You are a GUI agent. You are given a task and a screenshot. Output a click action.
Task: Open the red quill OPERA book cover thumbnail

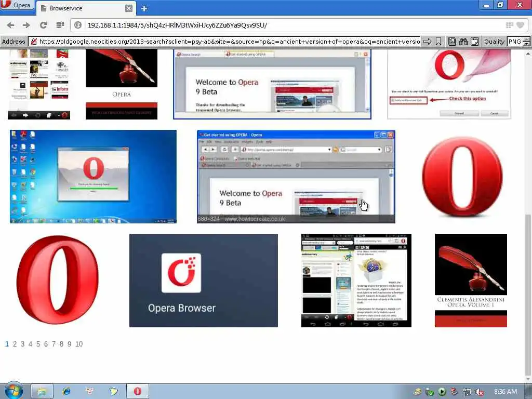point(122,84)
